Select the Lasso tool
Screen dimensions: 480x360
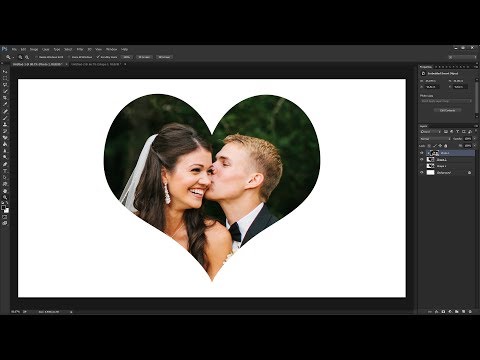pos(5,85)
